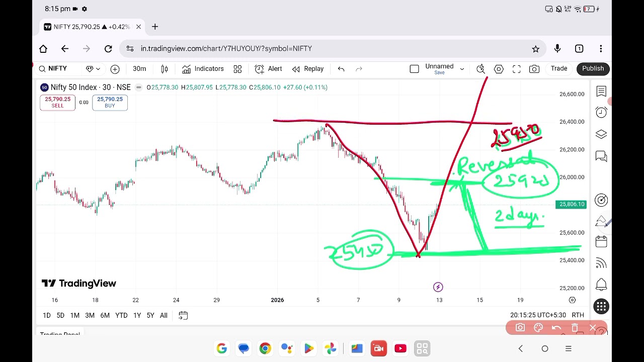Viewport: 644px width, 362px height.
Task: Toggle RTH session setting
Action: point(578,315)
